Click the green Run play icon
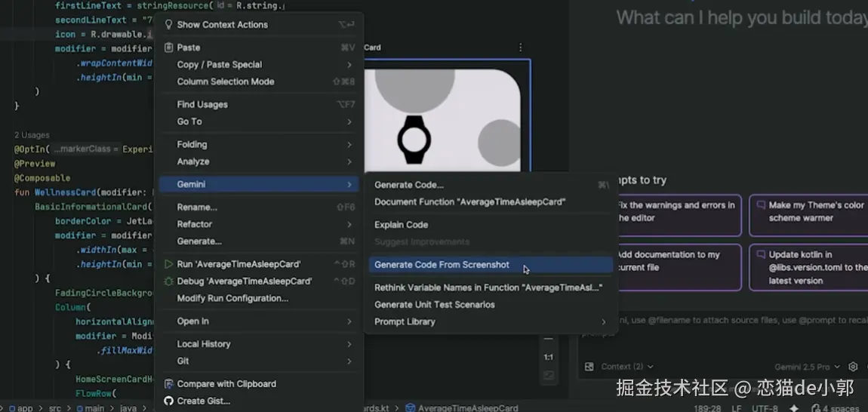868x412 pixels. click(x=169, y=264)
